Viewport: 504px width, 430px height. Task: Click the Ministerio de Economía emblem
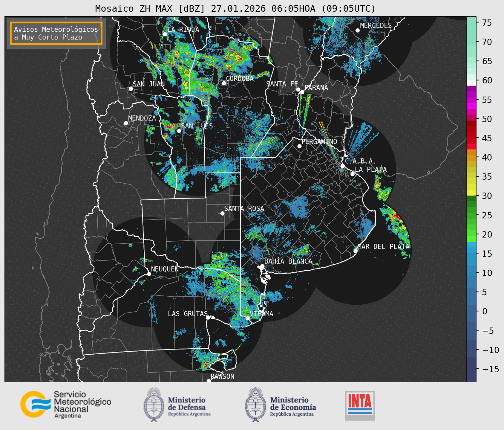[x=255, y=404]
